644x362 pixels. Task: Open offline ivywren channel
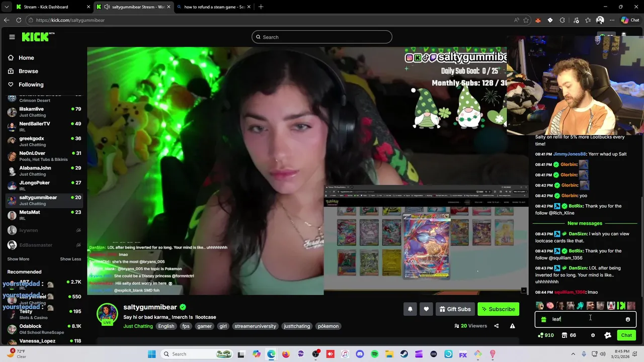click(44, 230)
